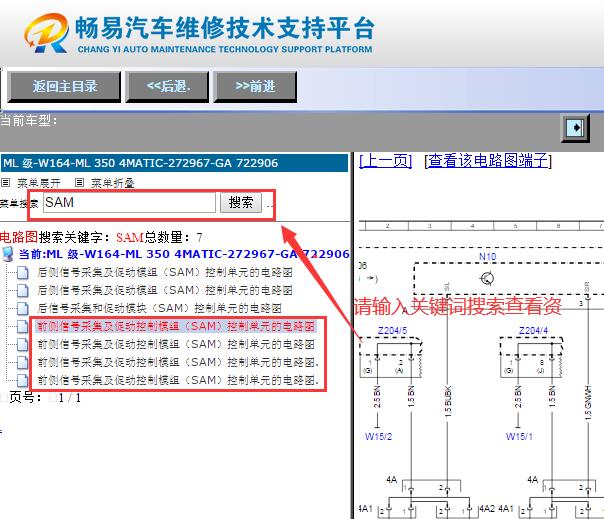
Task: Click document icon of first 后侧信号 row
Action: point(23,272)
